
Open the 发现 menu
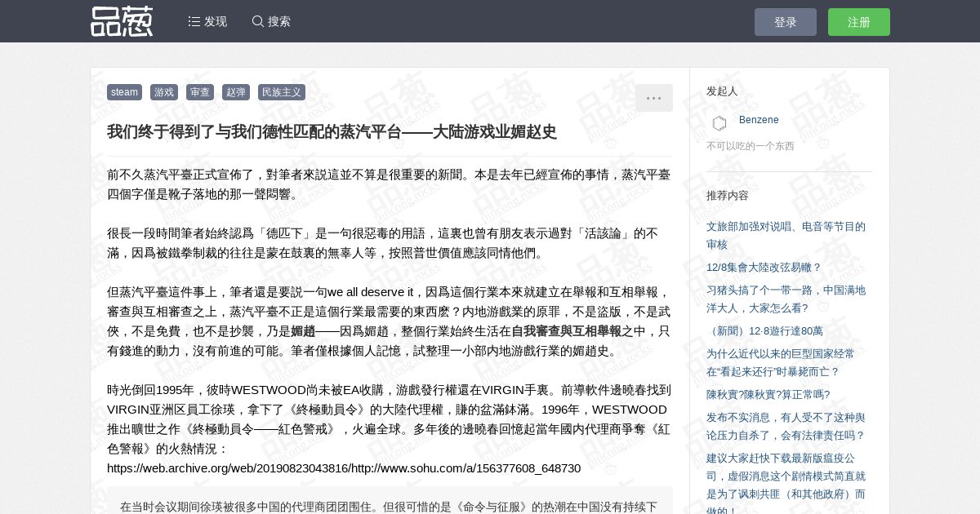(207, 21)
